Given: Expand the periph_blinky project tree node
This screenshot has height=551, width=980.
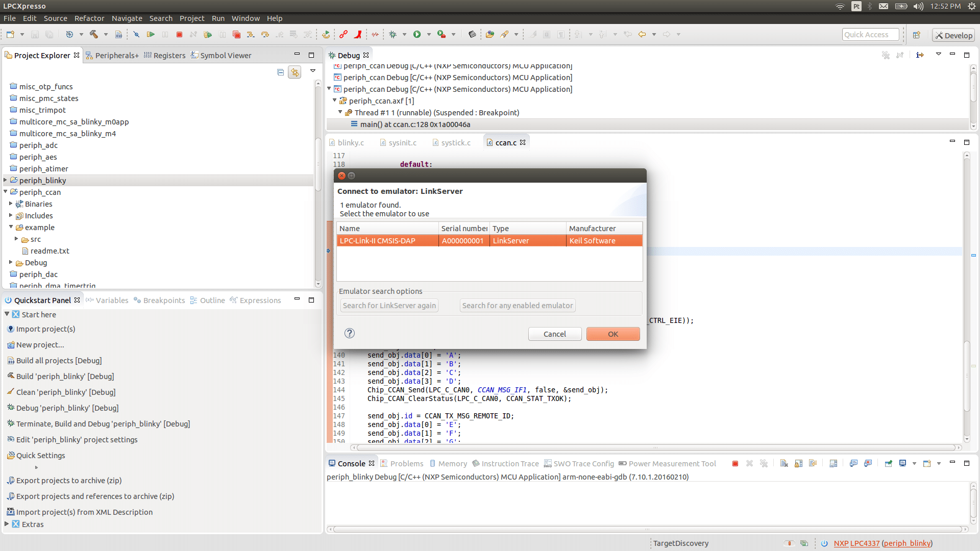Looking at the screenshot, I should click(6, 181).
